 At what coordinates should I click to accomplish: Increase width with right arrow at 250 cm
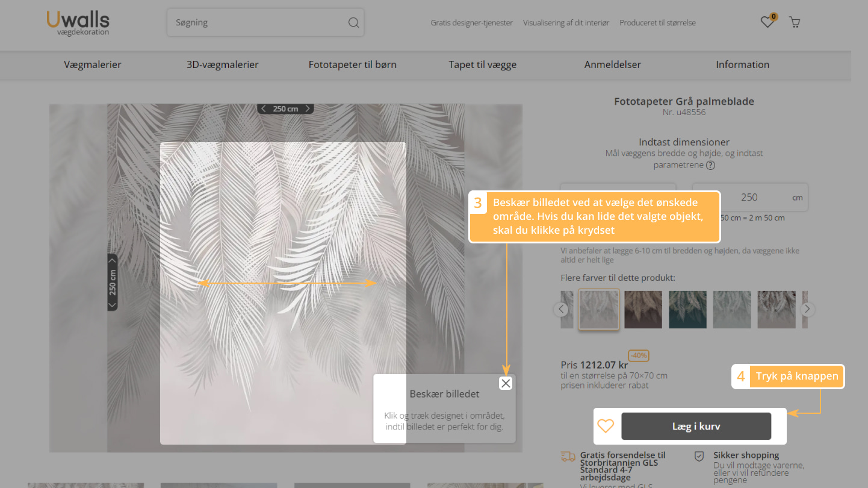(308, 108)
